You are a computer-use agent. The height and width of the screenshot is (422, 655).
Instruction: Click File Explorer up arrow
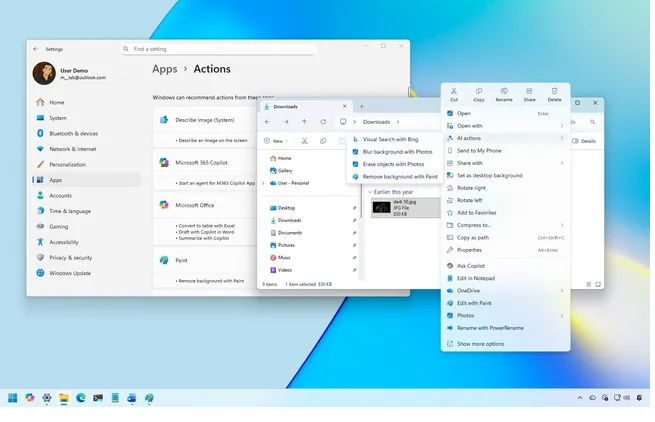[x=305, y=122]
